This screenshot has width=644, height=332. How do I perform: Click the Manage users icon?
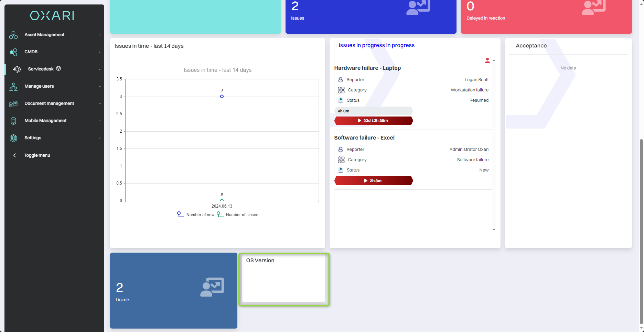(x=13, y=87)
